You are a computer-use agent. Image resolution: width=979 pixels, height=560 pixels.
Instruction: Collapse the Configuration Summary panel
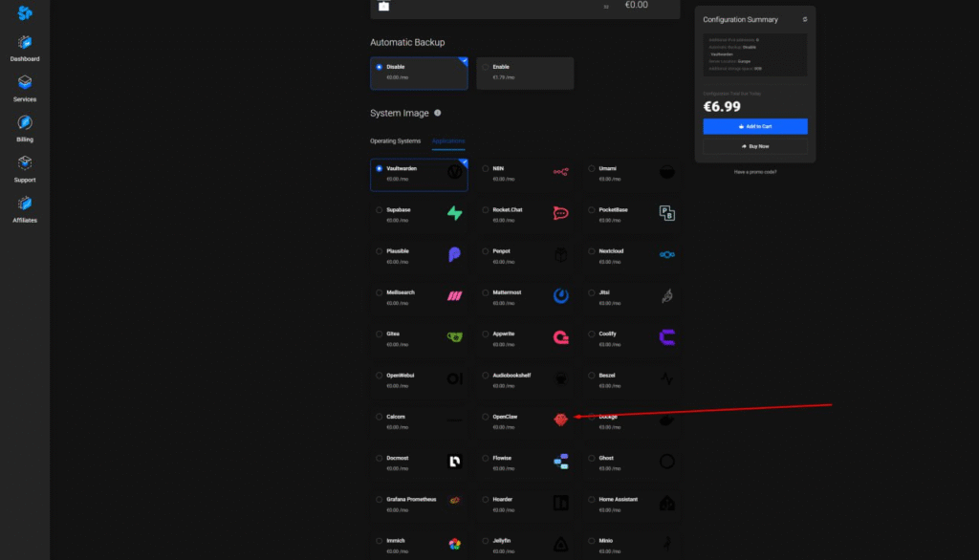[804, 19]
